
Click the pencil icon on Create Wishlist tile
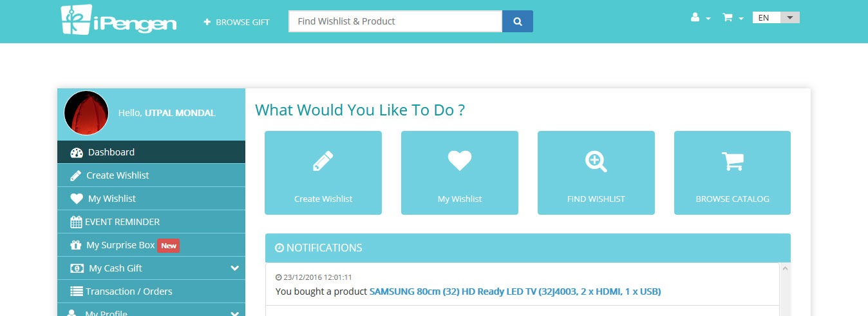point(323,161)
